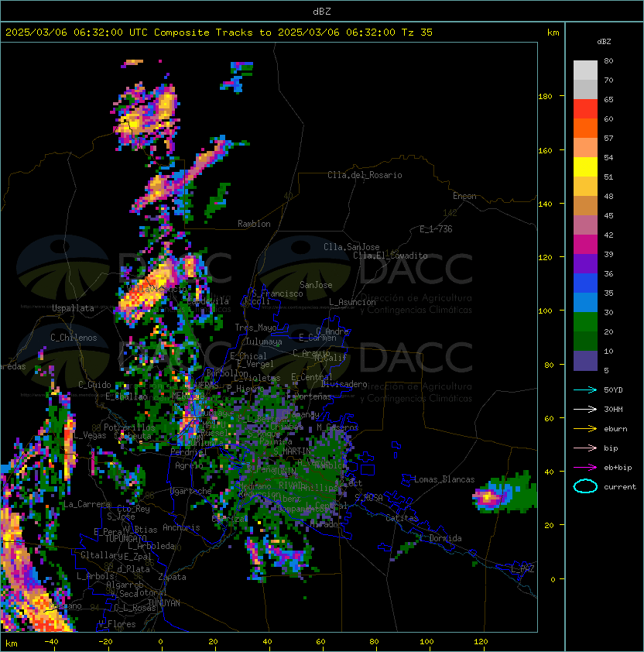Click the 'Clla.del_Rosario' place label
Screen dimensions: 644x652
click(x=365, y=175)
